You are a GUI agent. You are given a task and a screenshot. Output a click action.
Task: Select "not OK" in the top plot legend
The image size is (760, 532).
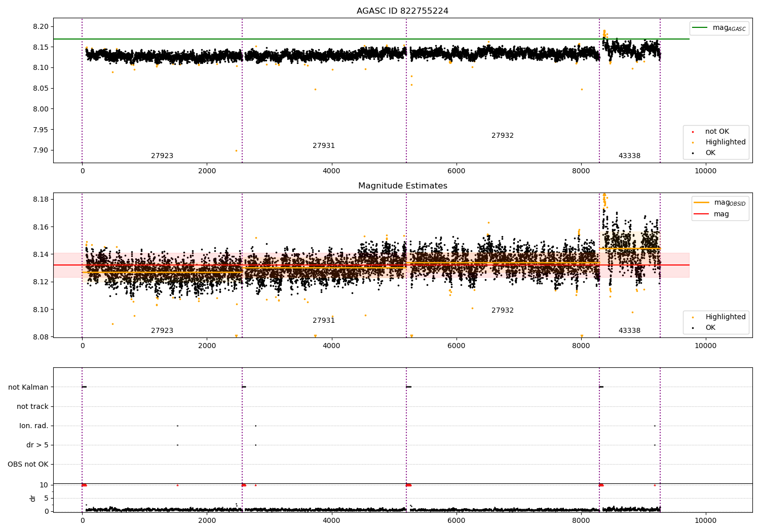coord(716,131)
